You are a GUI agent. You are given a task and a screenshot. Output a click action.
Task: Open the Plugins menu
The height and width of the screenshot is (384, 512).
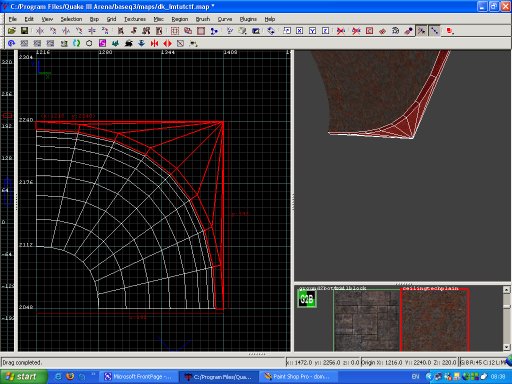click(x=248, y=19)
